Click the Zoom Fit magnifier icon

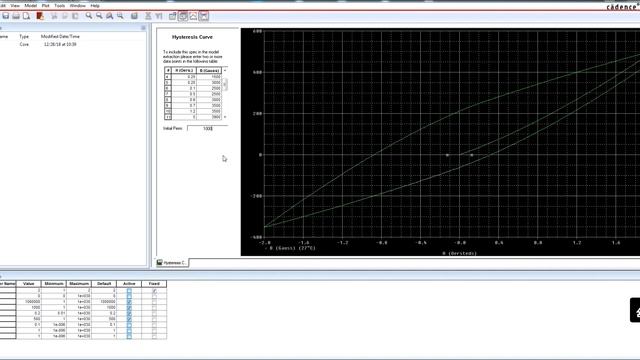coord(120,16)
